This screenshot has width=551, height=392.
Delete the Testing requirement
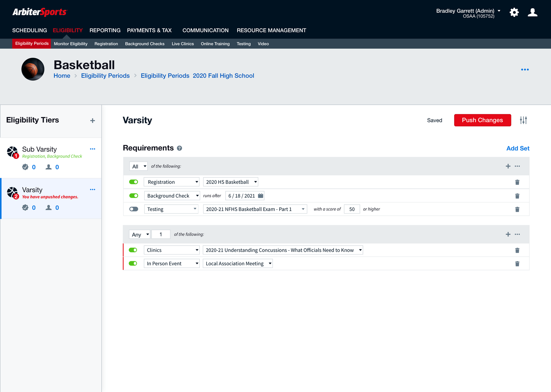(x=517, y=209)
